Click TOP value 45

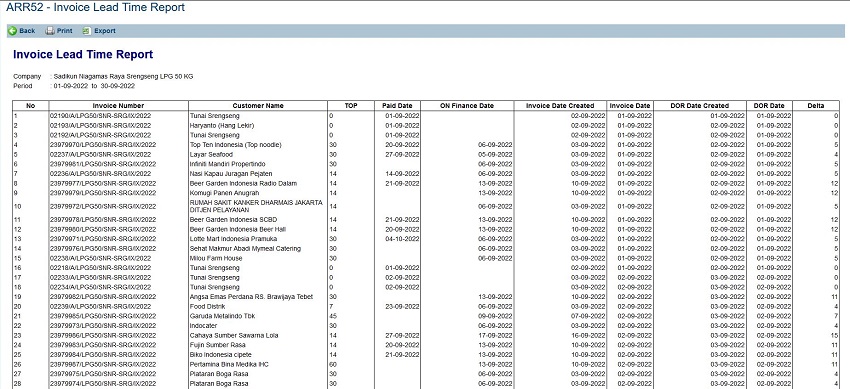point(333,316)
